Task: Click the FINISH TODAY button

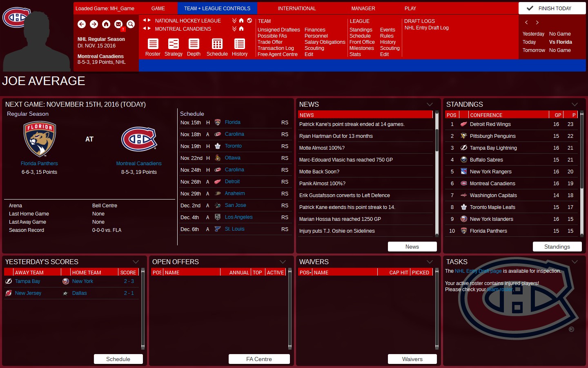Action: (552, 8)
